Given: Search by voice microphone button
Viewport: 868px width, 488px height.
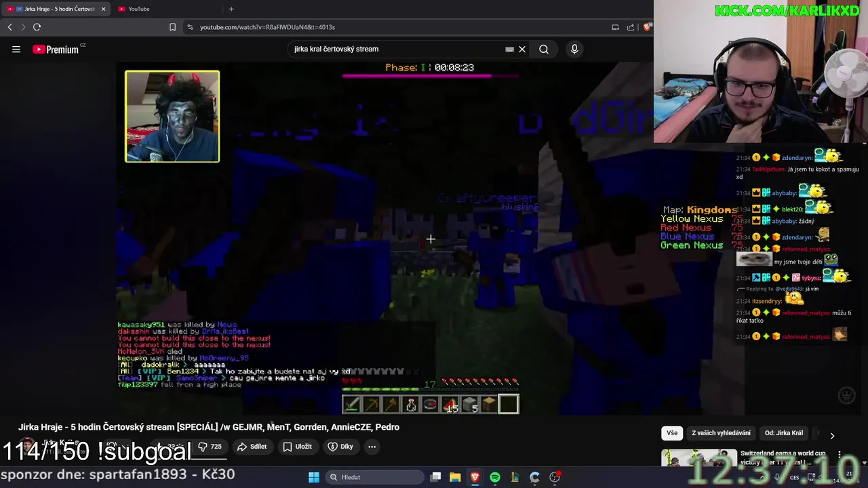Looking at the screenshot, I should coord(574,49).
